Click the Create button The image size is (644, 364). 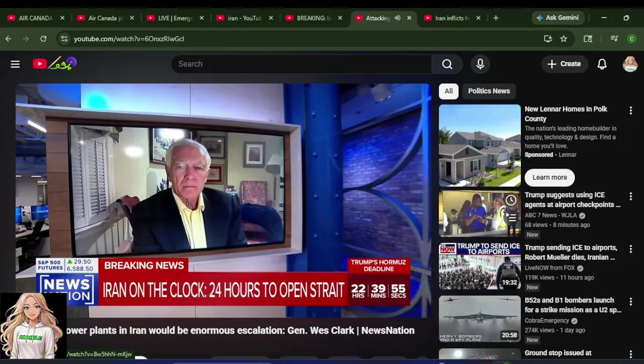point(564,64)
